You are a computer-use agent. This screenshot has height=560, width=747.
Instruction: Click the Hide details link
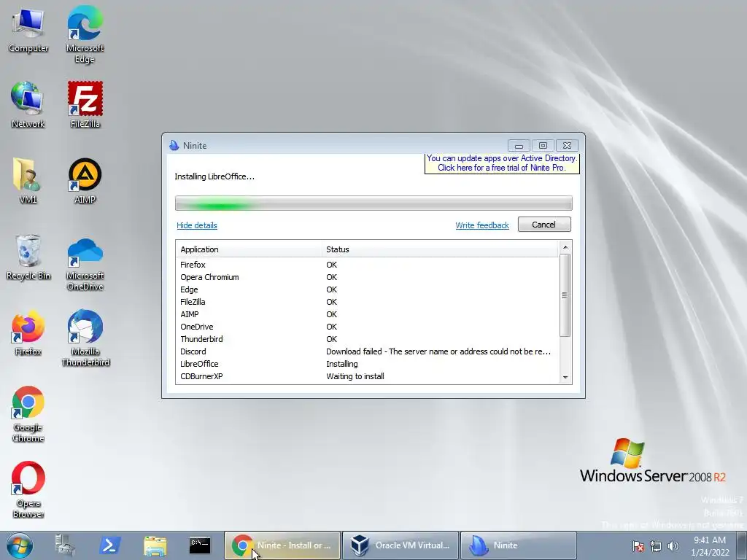coord(197,225)
